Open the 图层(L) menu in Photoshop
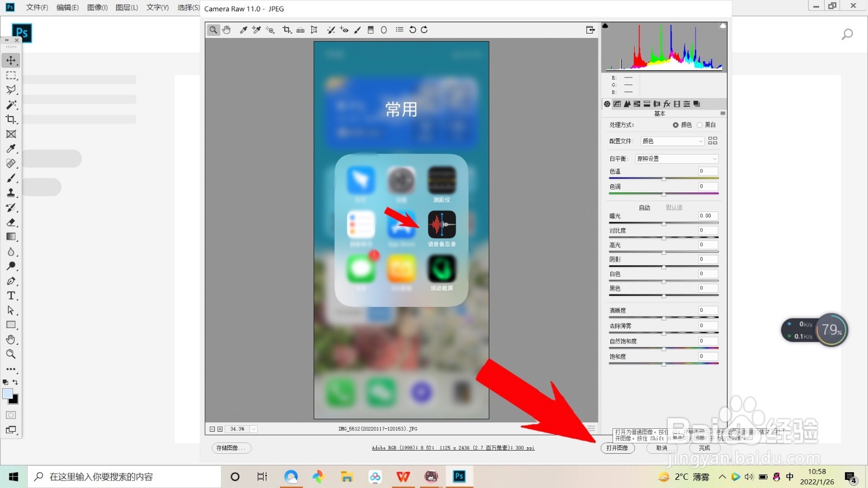This screenshot has width=868, height=488. pos(126,8)
